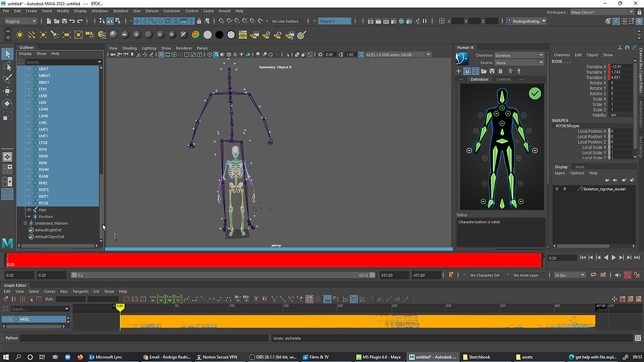The width and height of the screenshot is (644, 362).
Task: Switch to the Controls tab in Human IK
Action: (x=503, y=79)
